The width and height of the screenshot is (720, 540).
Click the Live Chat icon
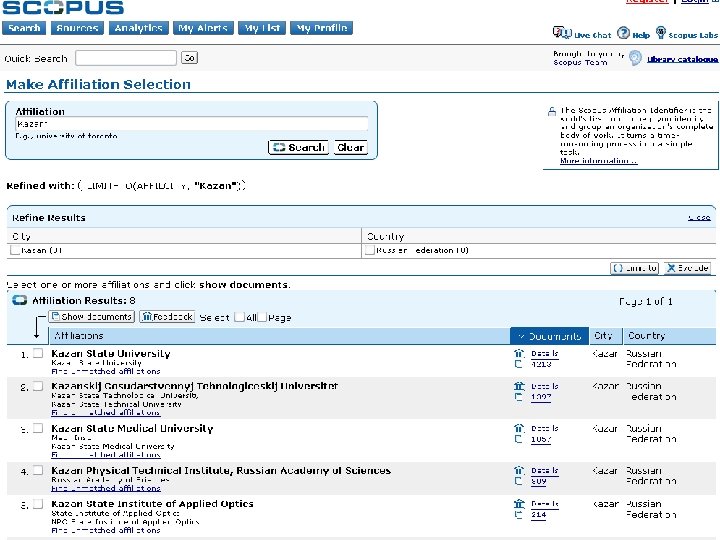562,33
